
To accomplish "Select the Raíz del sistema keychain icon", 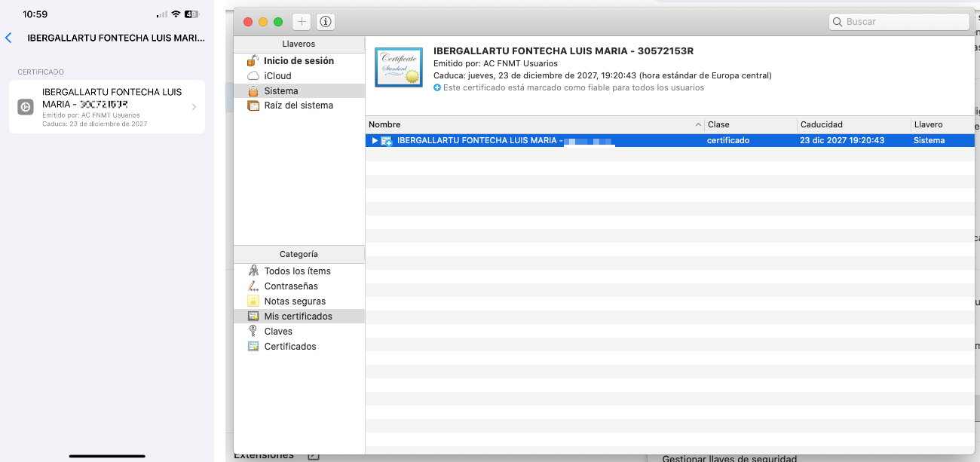I will click(253, 106).
